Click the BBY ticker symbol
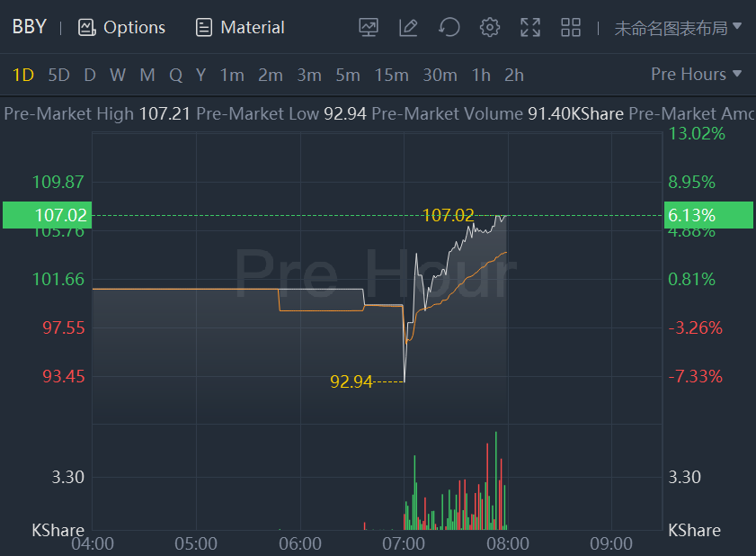Viewport: 756px width, 556px height. pyautogui.click(x=29, y=26)
